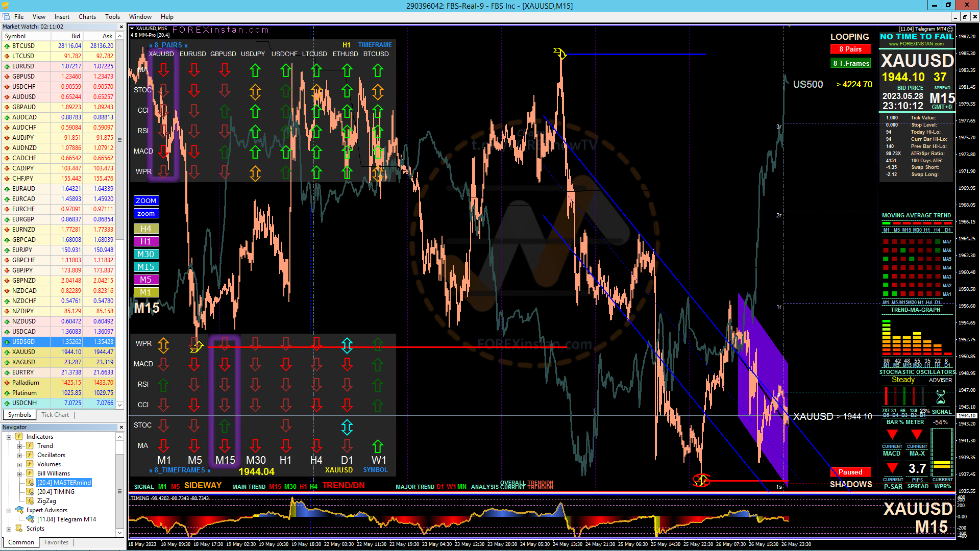The height and width of the screenshot is (551, 980).
Task: Open the www.FOREXINSTAN.com link
Action: coord(916,44)
